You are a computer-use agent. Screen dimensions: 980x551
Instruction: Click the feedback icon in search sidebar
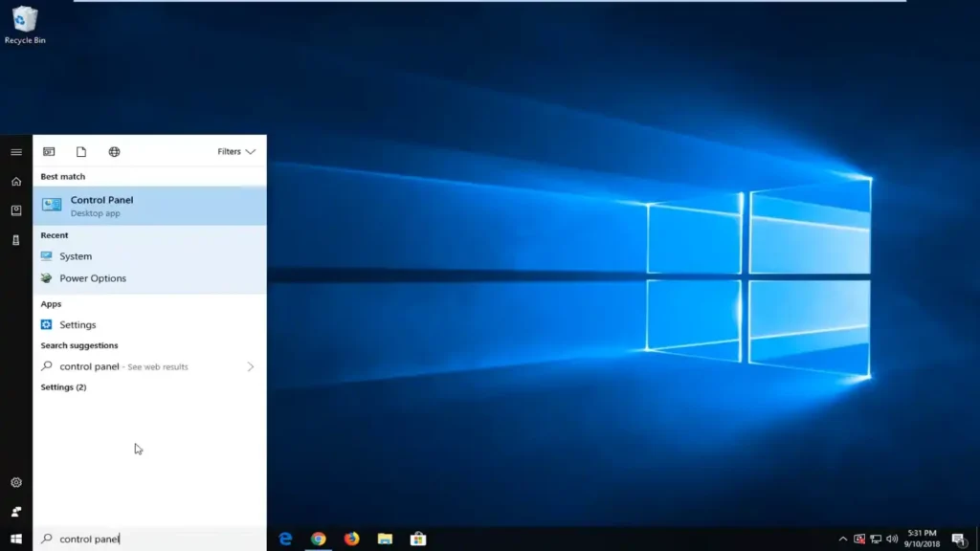coord(16,512)
